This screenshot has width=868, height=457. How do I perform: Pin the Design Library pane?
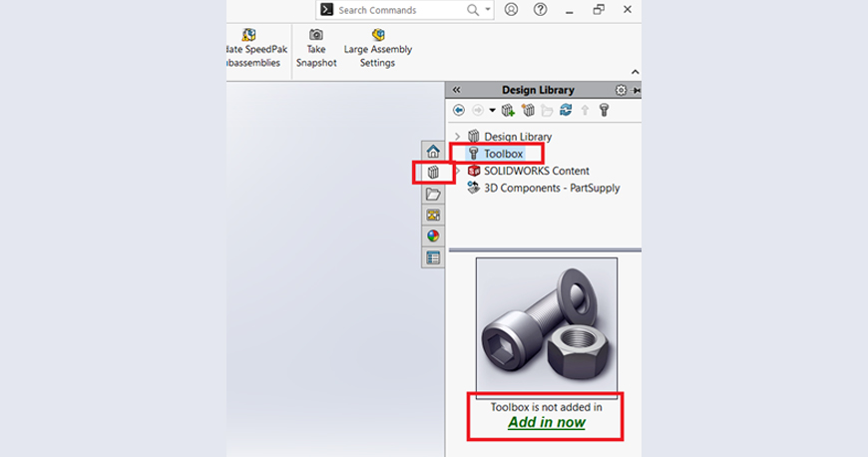637,90
